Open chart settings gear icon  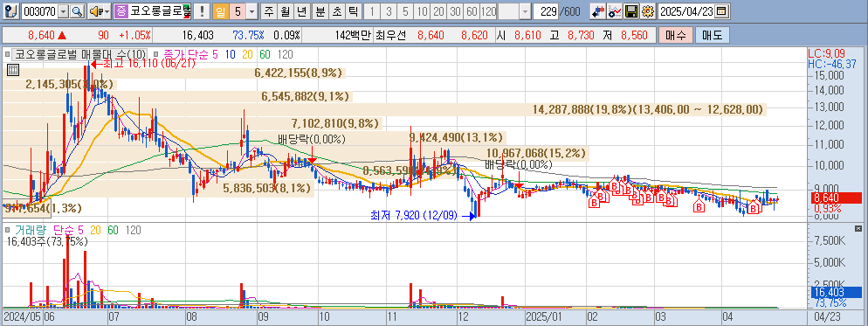647,11
